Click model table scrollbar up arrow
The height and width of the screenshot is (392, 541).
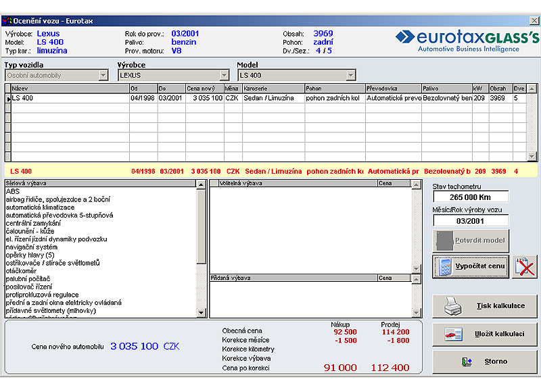click(x=532, y=89)
